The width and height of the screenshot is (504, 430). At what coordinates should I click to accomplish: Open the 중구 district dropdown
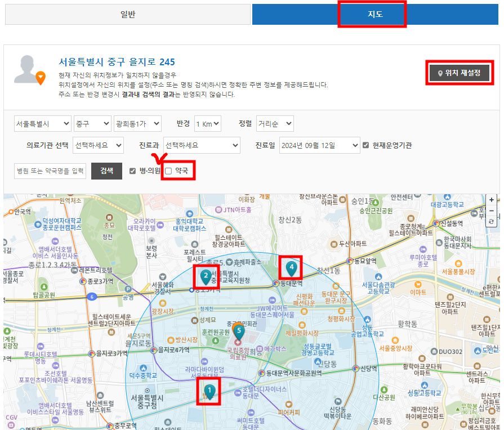click(x=92, y=124)
